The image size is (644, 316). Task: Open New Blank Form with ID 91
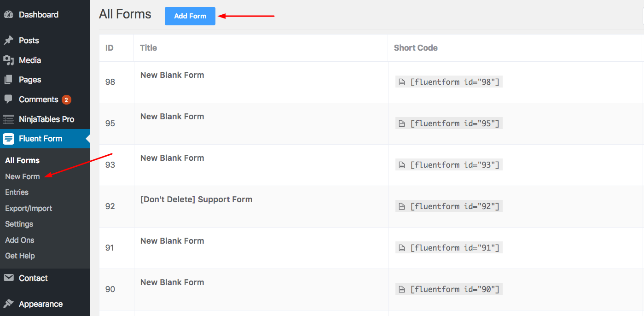tap(172, 241)
